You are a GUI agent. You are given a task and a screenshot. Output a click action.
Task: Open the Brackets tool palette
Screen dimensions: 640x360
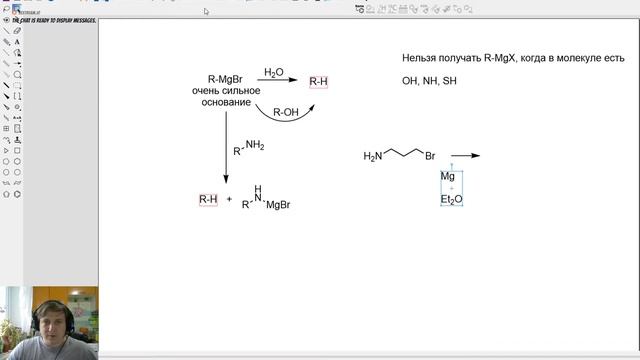click(x=17, y=96)
